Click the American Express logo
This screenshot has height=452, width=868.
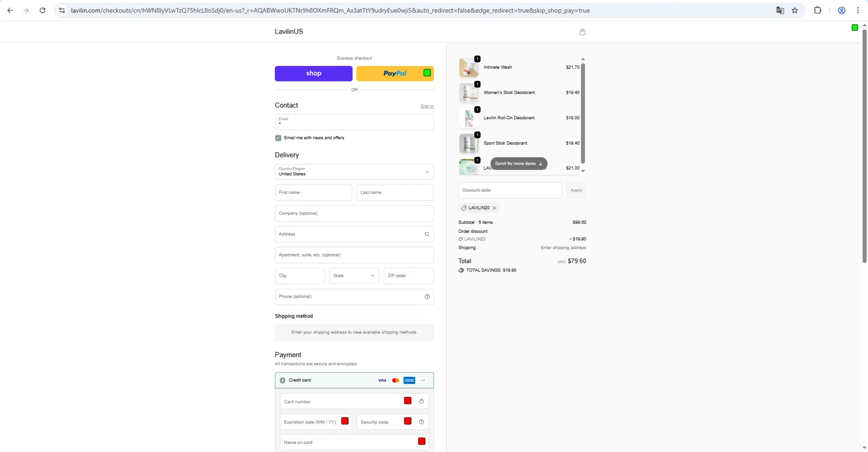click(409, 380)
